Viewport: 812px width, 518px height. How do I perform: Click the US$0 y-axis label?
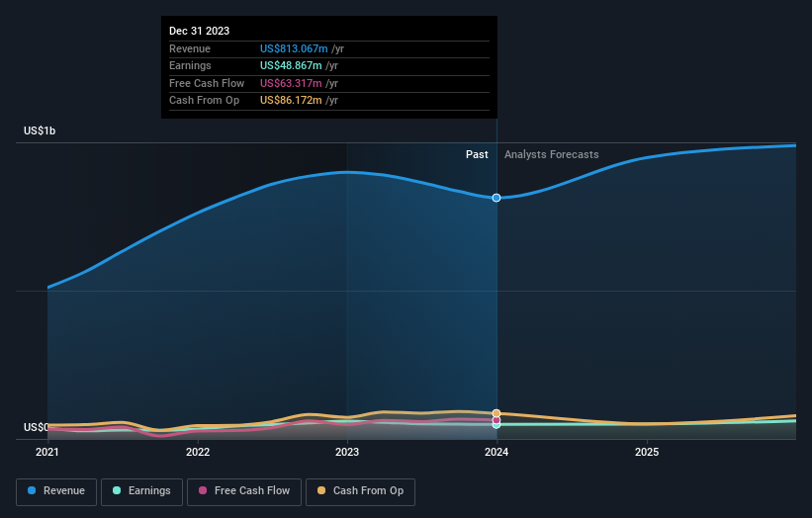tap(36, 427)
